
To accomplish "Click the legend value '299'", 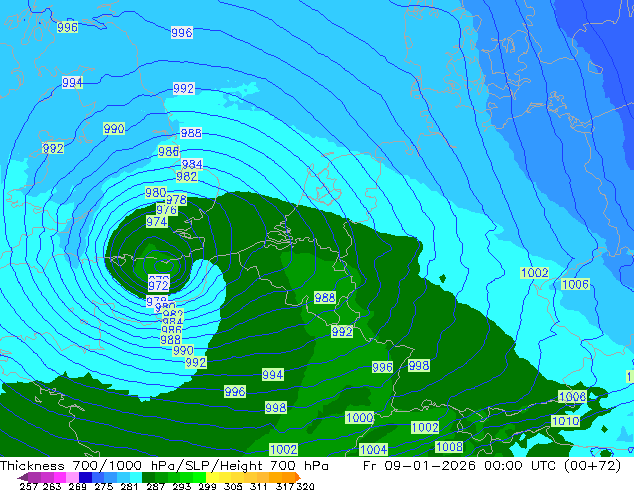I will (207, 486).
